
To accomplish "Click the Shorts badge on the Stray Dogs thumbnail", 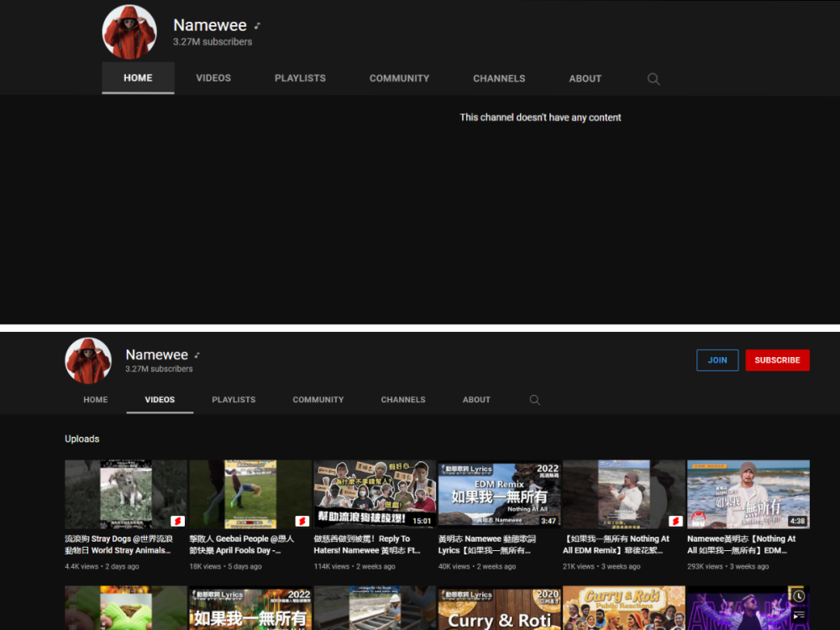I will coord(177,521).
